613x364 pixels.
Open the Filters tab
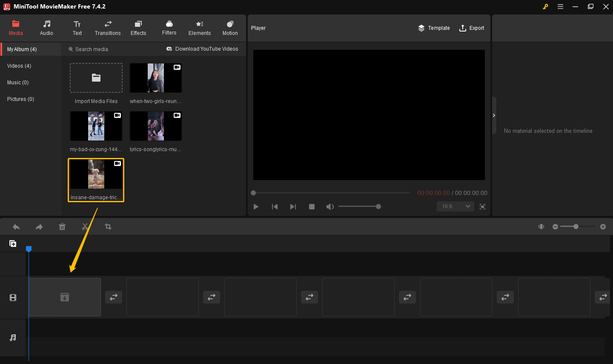coord(169,28)
